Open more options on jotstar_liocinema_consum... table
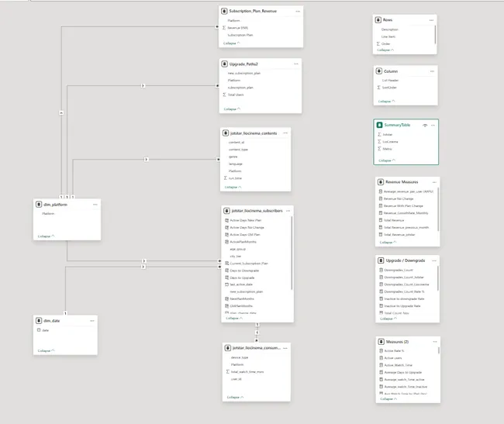 click(285, 348)
